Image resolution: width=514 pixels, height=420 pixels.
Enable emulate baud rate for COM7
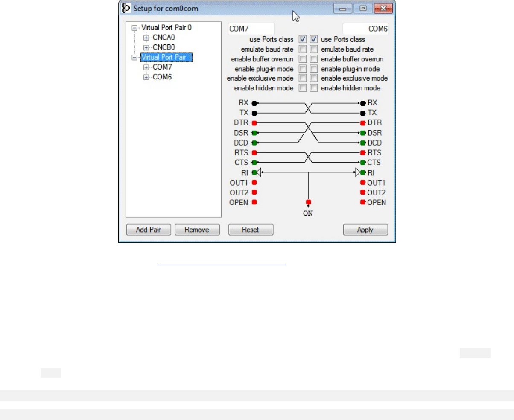click(x=303, y=49)
